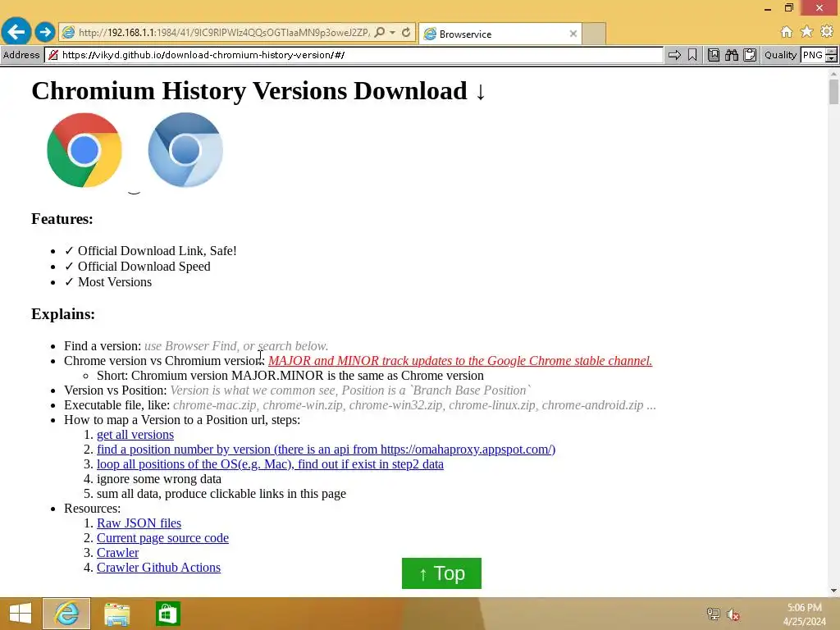Click the taskbar clock showing 5:06 PM

tap(804, 614)
